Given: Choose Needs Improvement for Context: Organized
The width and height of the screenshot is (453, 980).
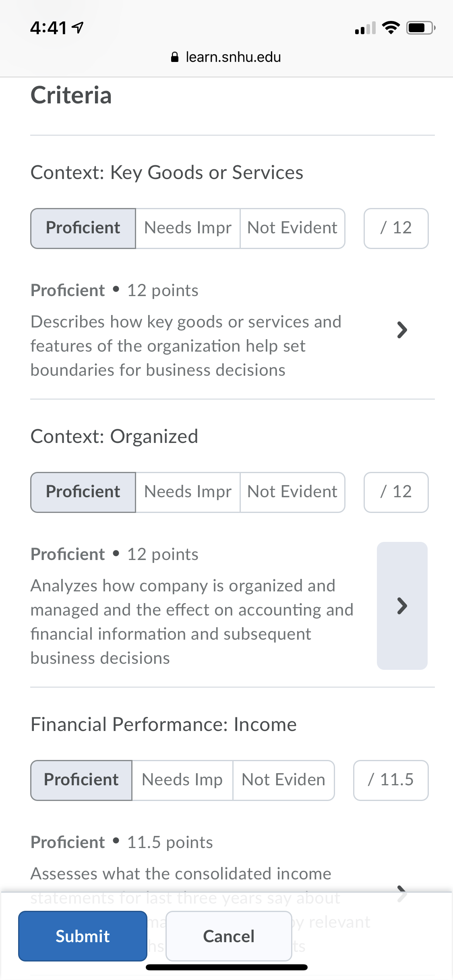Looking at the screenshot, I should pyautogui.click(x=188, y=492).
